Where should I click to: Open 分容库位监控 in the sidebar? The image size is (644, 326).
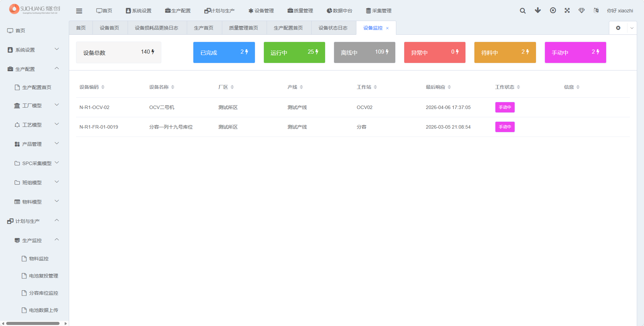click(34, 293)
